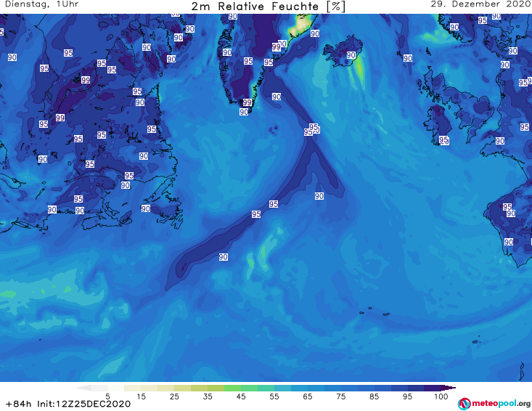Click color scale tick label "65"
This screenshot has height=411, width=532.
[x=308, y=396]
